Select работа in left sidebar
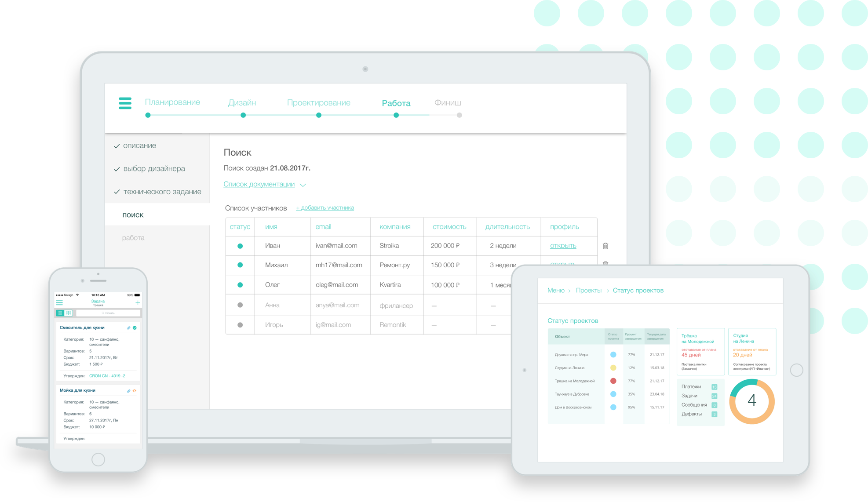This screenshot has width=868, height=502. 133,238
